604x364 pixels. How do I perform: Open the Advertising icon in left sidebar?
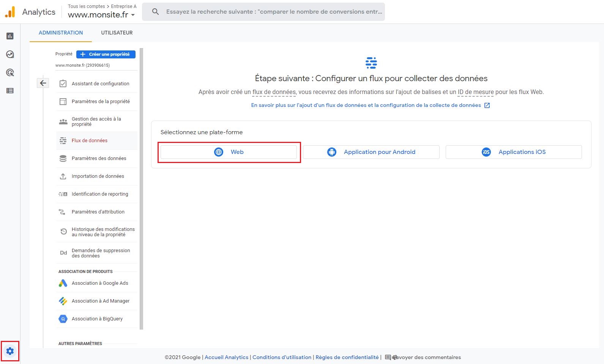point(10,72)
